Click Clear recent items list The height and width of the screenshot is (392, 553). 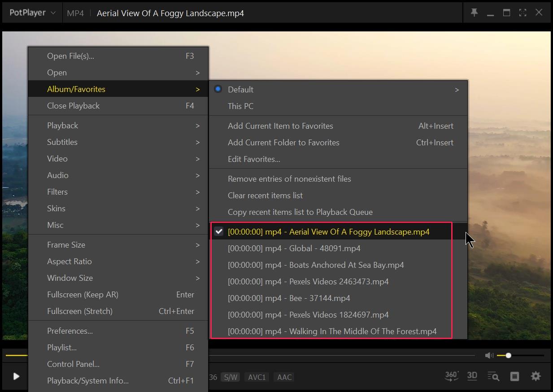(265, 195)
